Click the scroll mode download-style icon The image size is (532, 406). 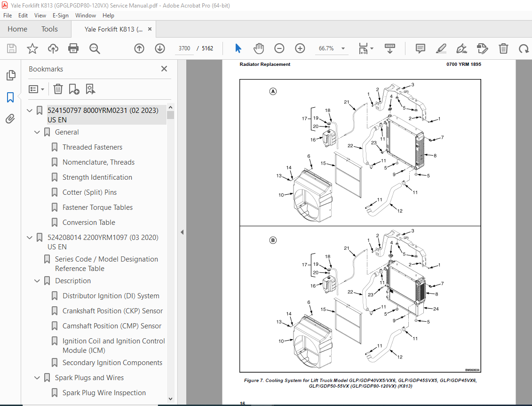389,48
